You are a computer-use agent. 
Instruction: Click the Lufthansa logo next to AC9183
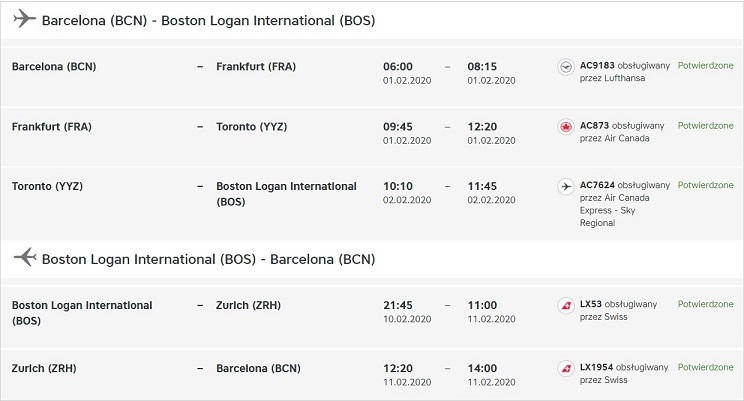pyautogui.click(x=566, y=67)
